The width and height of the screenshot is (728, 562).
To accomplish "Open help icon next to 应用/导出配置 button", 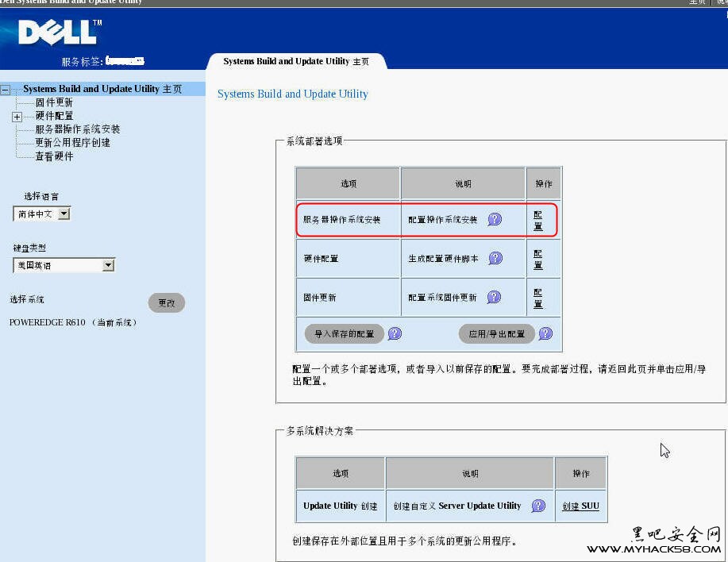I will pyautogui.click(x=545, y=333).
